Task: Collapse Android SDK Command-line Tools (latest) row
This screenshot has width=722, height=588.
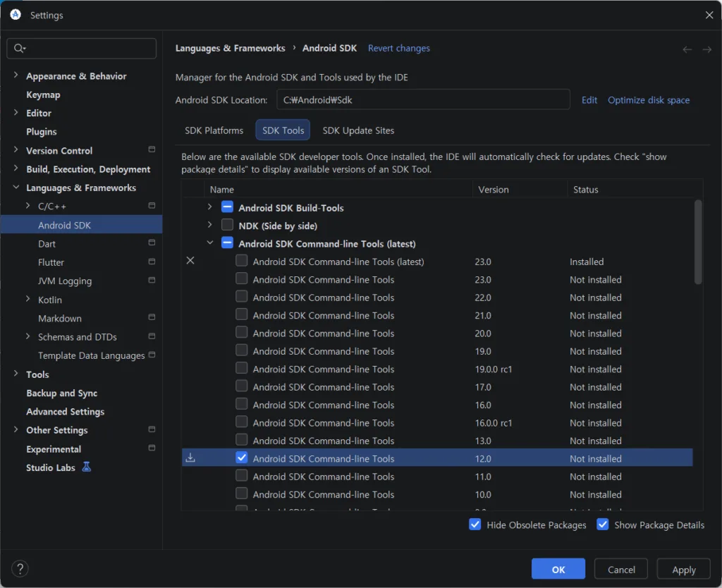Action: coord(210,243)
